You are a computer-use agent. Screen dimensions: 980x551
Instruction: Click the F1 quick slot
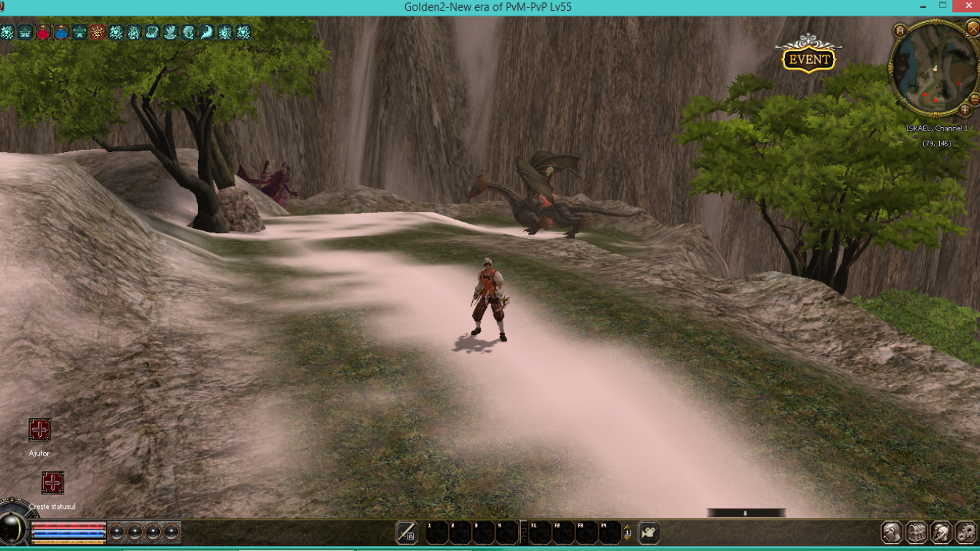pyautogui.click(x=540, y=532)
